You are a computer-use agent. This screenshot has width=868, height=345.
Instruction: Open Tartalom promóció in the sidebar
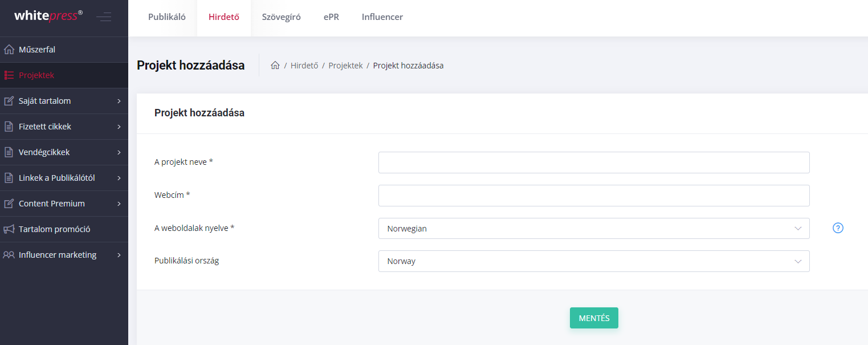click(x=64, y=229)
